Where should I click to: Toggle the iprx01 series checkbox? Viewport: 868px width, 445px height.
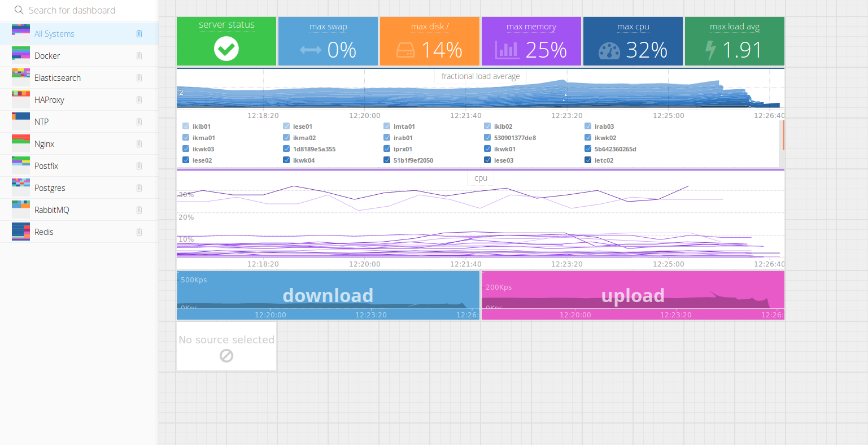pos(387,149)
